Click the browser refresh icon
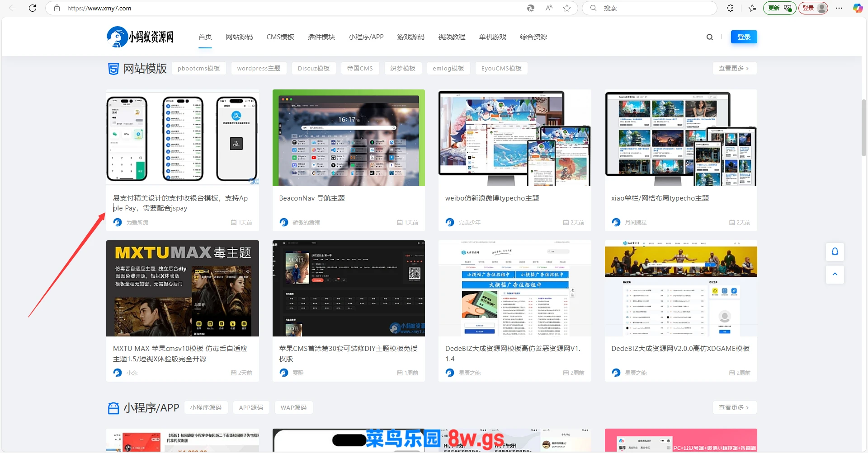This screenshot has height=453, width=868. (x=33, y=8)
